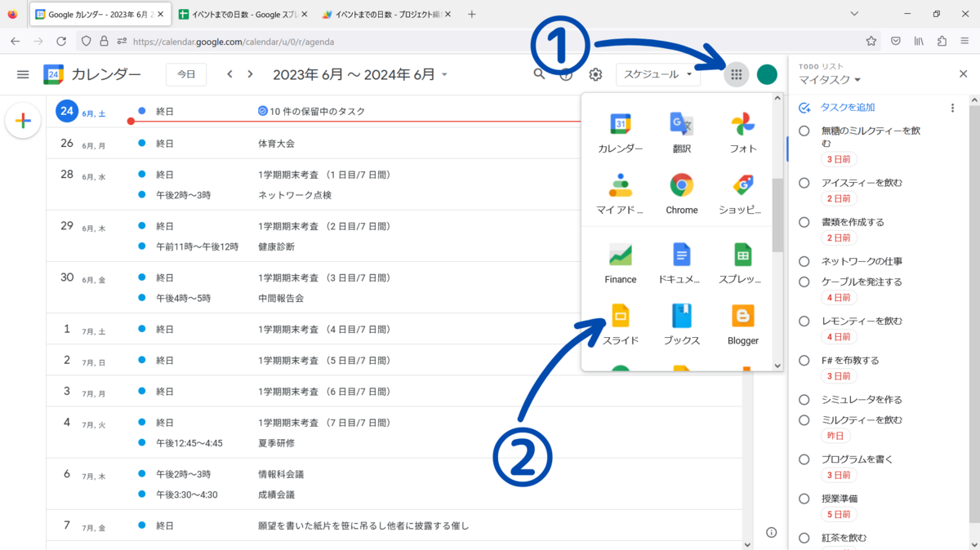This screenshot has height=550, width=980.
Task: Click the calendar search magnifier icon
Action: (539, 74)
